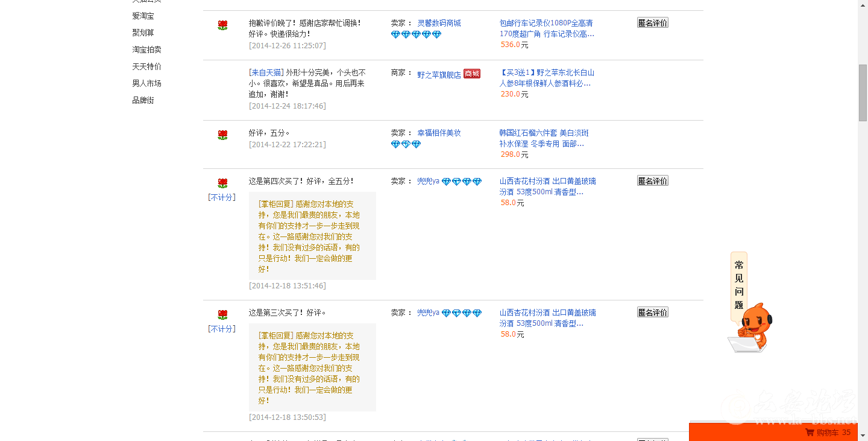The height and width of the screenshot is (441, 868).
Task: Click the rose icon beside the 这是第三次买了 review
Action: tap(222, 314)
